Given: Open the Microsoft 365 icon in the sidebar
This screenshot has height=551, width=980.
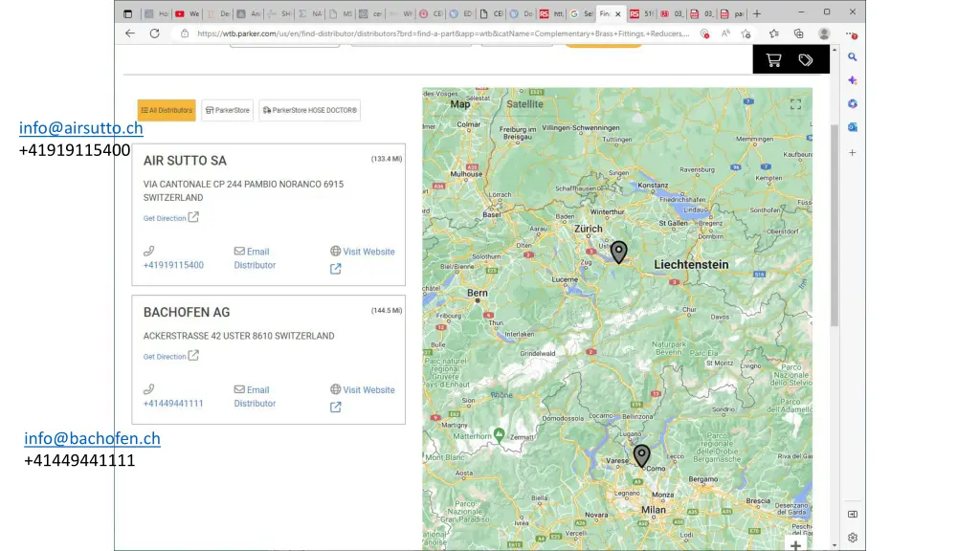Looking at the screenshot, I should click(x=853, y=103).
